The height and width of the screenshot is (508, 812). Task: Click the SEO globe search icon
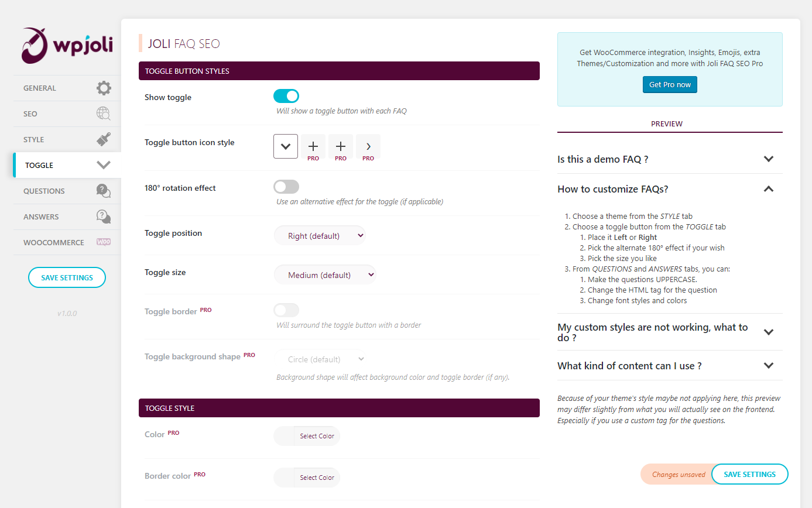tap(104, 114)
